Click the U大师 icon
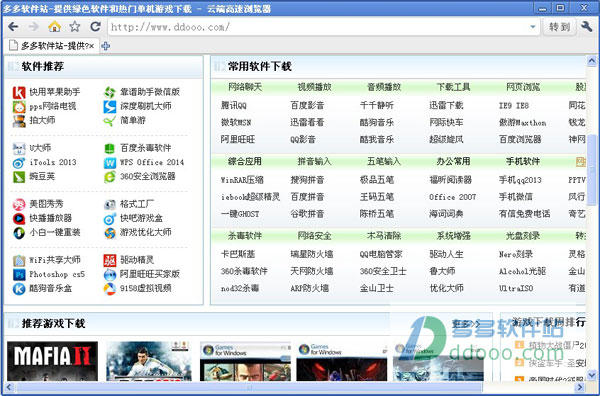 click(19, 148)
